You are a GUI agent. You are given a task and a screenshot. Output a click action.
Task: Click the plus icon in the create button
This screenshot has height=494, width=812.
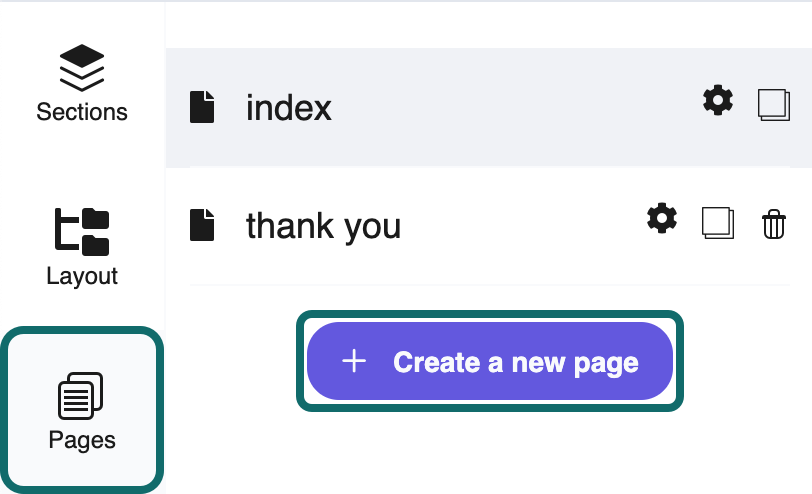(x=354, y=361)
